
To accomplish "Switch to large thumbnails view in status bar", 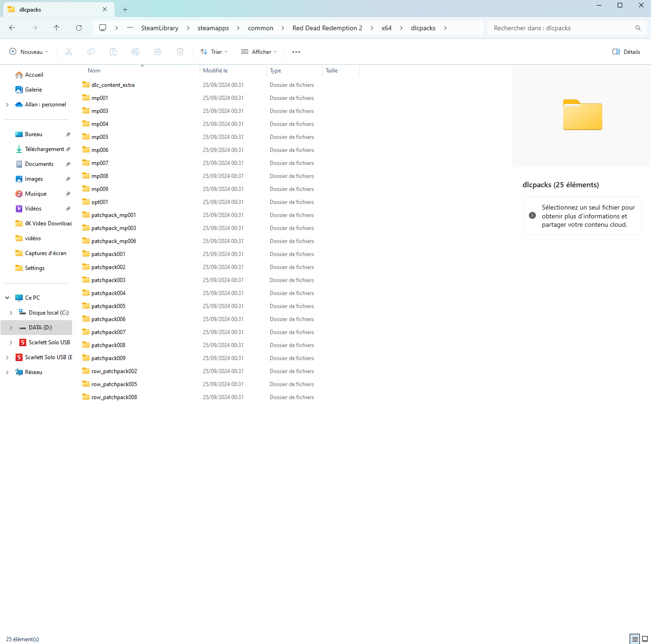I will point(645,639).
